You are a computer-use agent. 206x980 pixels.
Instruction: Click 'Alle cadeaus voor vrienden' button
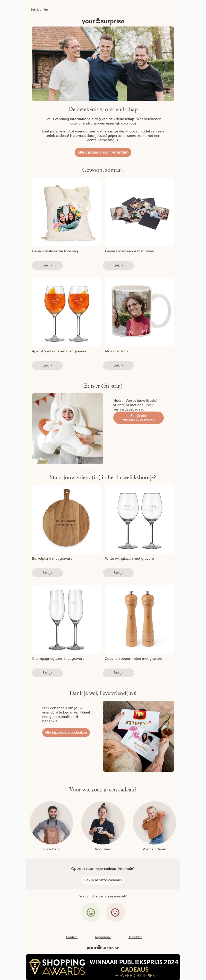pos(103,152)
